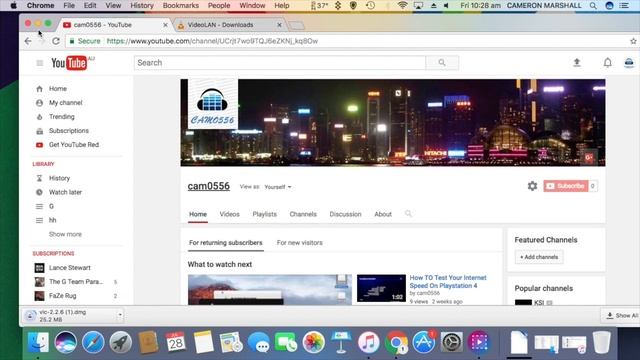Click the YouTube logo
Image resolution: width=640 pixels, height=360 pixels.
tap(69, 63)
